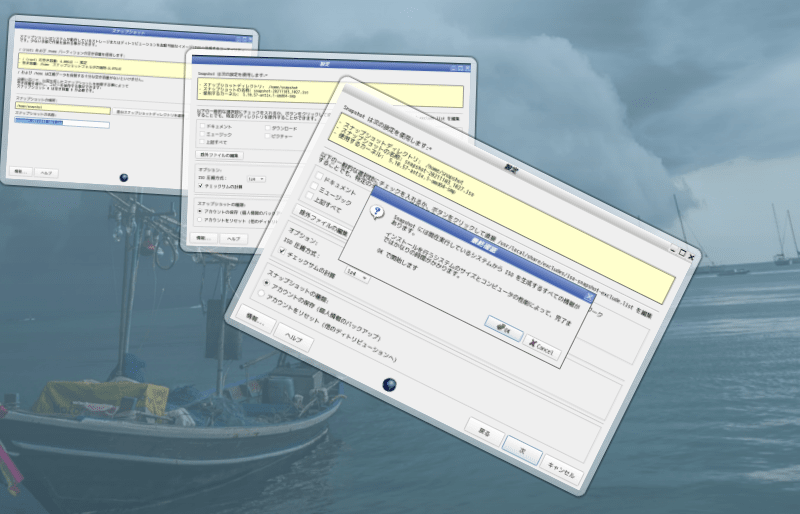Select アカウントをリセット radio in upright 設定 window
800x514 pixels.
199,219
